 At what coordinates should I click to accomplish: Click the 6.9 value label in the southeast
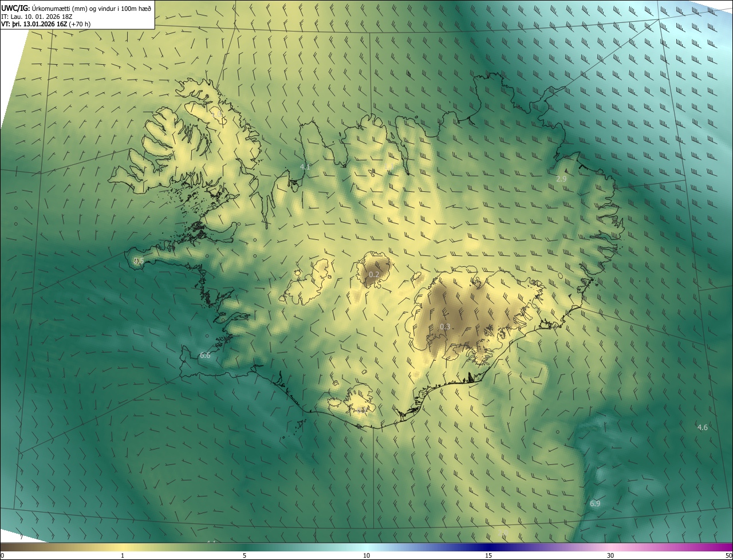click(595, 503)
